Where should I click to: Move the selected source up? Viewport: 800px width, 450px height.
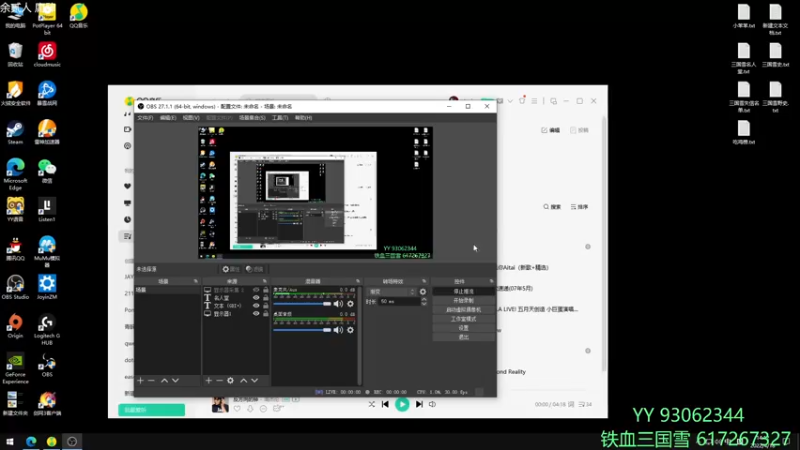(x=243, y=381)
